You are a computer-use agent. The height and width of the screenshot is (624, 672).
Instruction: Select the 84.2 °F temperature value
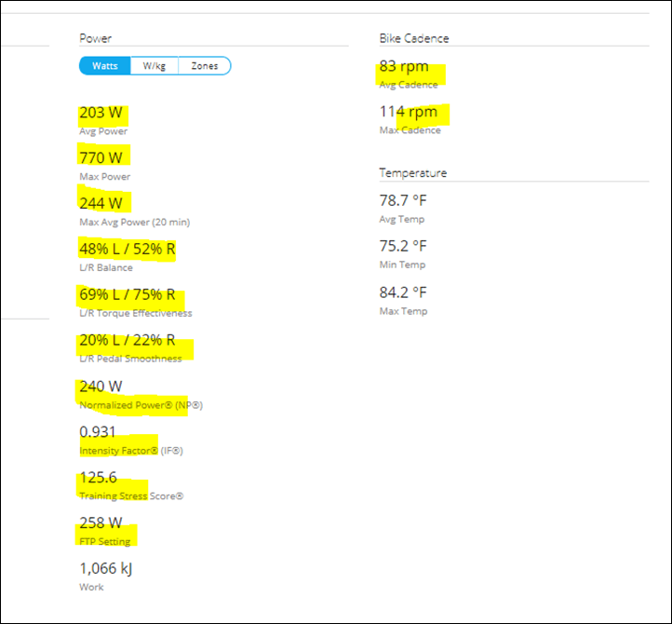pos(403,292)
